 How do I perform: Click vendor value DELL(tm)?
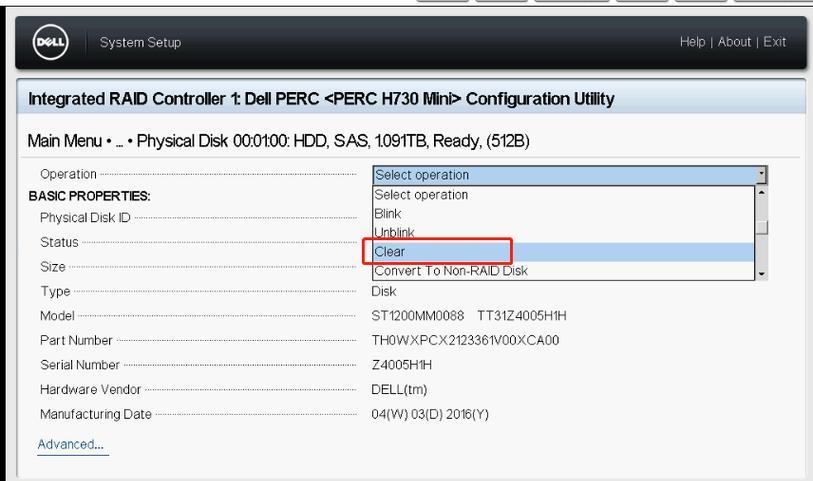[x=399, y=389]
